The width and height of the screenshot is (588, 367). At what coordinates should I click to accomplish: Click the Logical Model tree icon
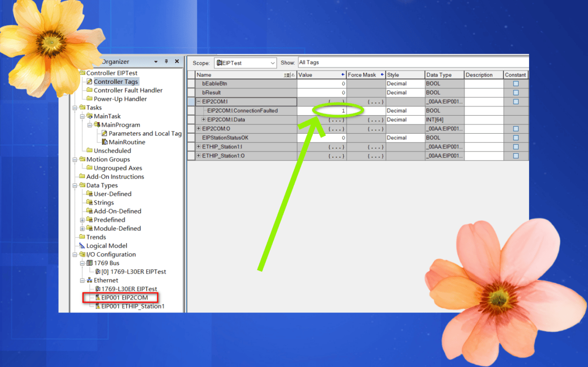[82, 246]
